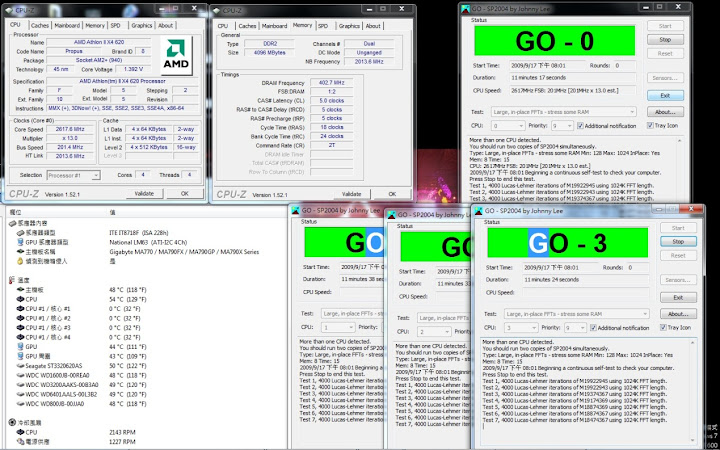Select the Gigabyte MA770 motherboard name value
The height and width of the screenshot is (450, 720).
coord(184,252)
